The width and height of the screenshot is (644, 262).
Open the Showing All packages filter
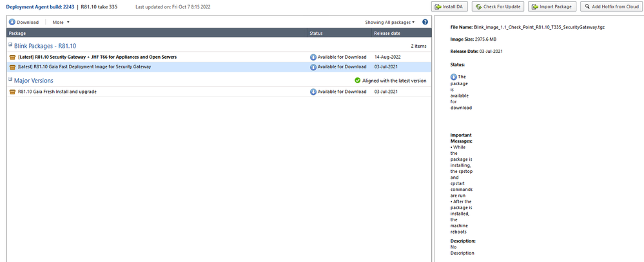[x=390, y=22]
